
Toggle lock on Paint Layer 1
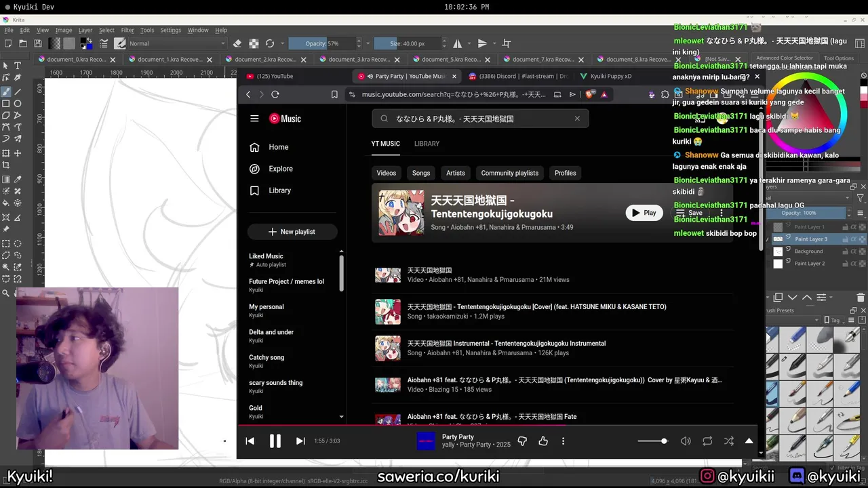[x=846, y=227]
